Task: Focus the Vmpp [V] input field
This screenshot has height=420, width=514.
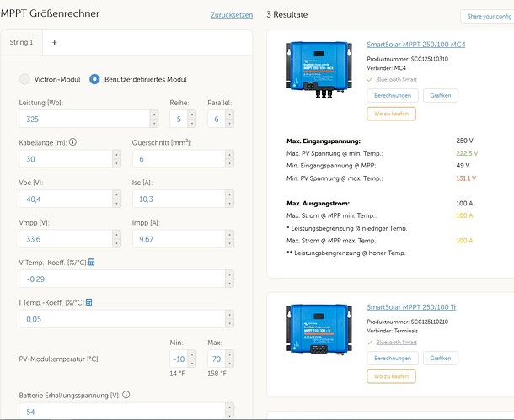Action: (66, 239)
